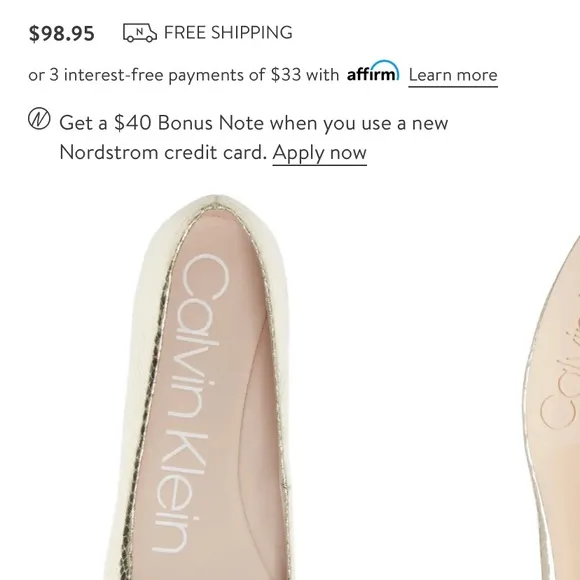Open the Learn more link for Affirm
Image resolution: width=580 pixels, height=580 pixels.
coord(453,75)
